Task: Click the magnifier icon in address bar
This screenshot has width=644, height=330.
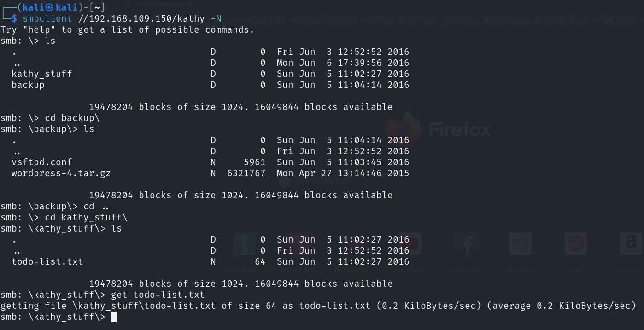Action: point(129,4)
